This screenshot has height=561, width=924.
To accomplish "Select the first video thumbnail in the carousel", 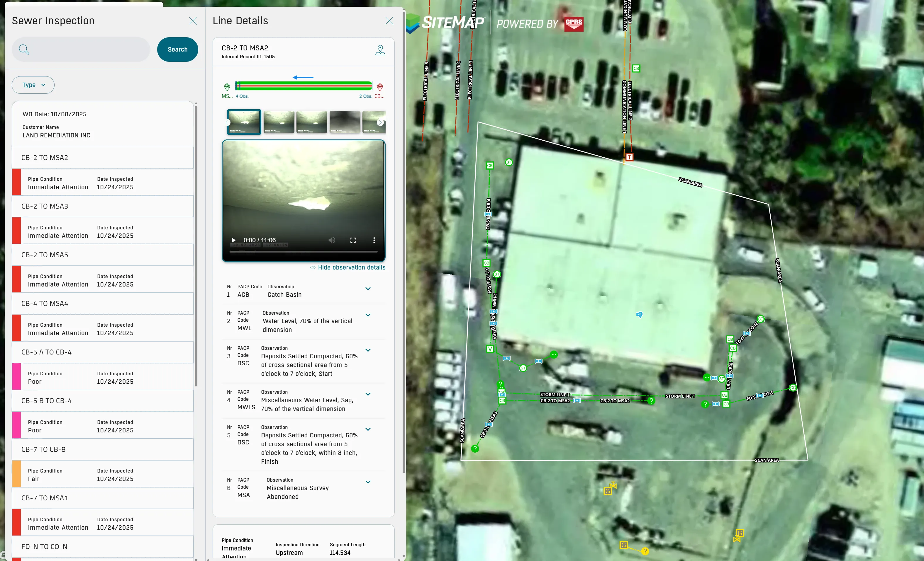I will (x=243, y=122).
